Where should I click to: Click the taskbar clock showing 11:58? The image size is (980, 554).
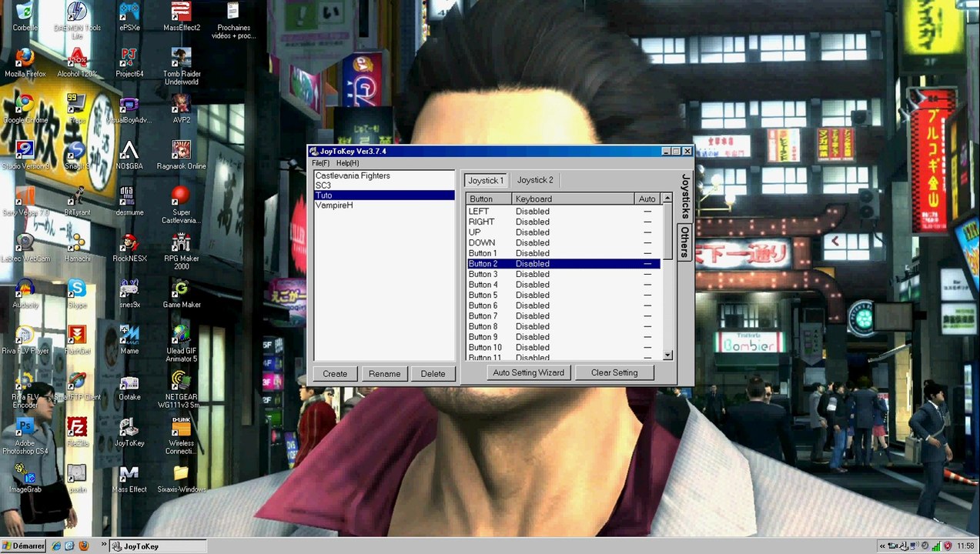(x=965, y=546)
